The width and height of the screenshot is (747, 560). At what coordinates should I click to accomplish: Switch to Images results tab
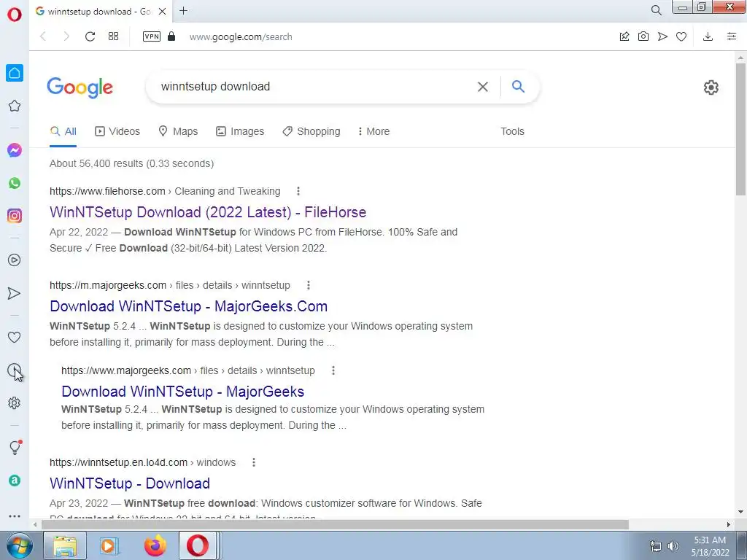[240, 131]
